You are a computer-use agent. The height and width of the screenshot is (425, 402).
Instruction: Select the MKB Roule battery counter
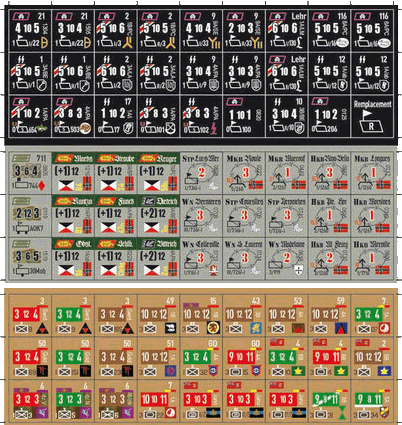(244, 173)
